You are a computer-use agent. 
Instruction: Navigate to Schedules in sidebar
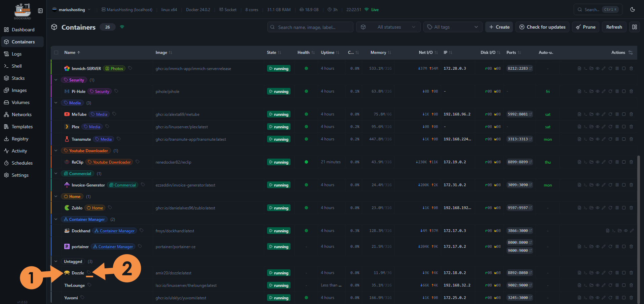[x=23, y=163]
